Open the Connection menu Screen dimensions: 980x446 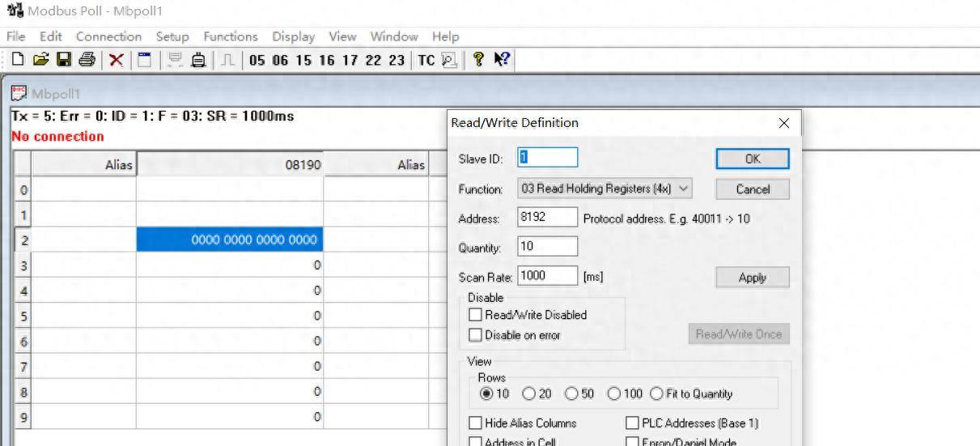(108, 36)
